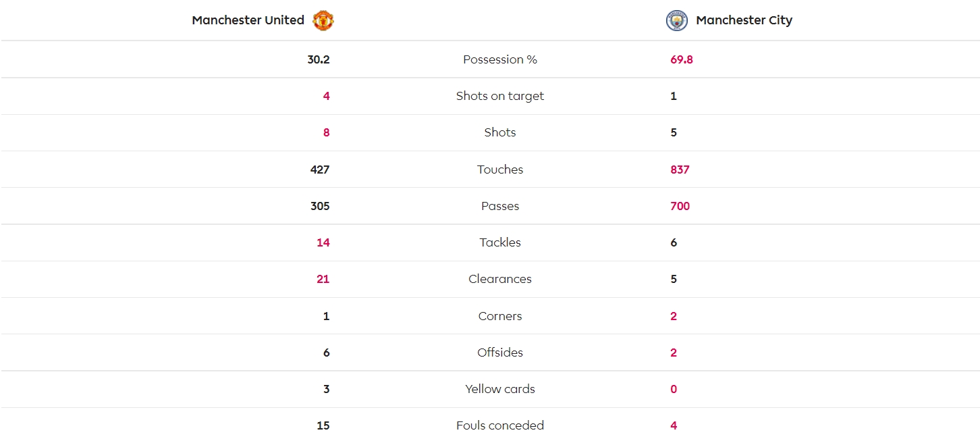The height and width of the screenshot is (441, 980).
Task: Select the Shots on target label
Action: coord(500,96)
